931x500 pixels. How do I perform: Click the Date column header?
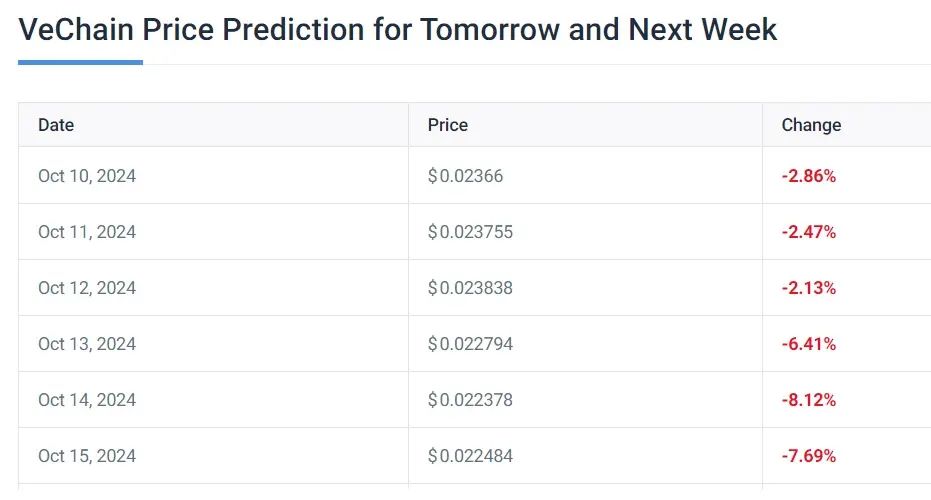tap(56, 125)
